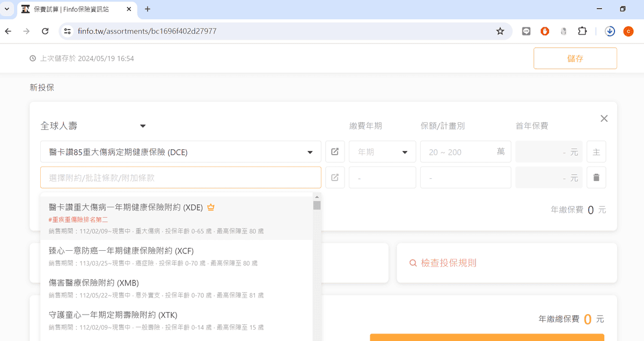The height and width of the screenshot is (341, 644).
Task: Select the 保費試算 Finfo tab
Action: click(78, 9)
